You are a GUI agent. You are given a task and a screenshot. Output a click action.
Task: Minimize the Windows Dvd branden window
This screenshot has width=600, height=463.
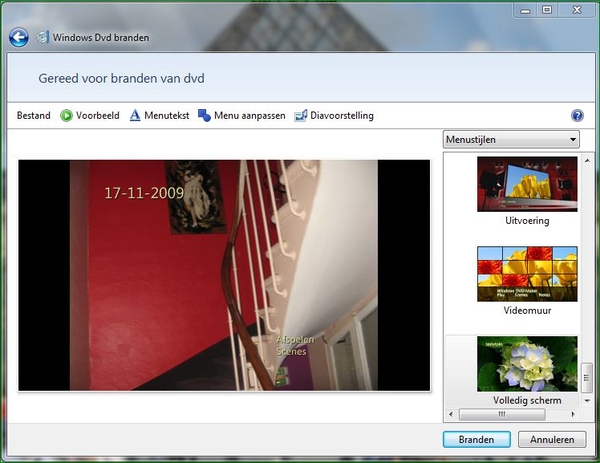(525, 10)
